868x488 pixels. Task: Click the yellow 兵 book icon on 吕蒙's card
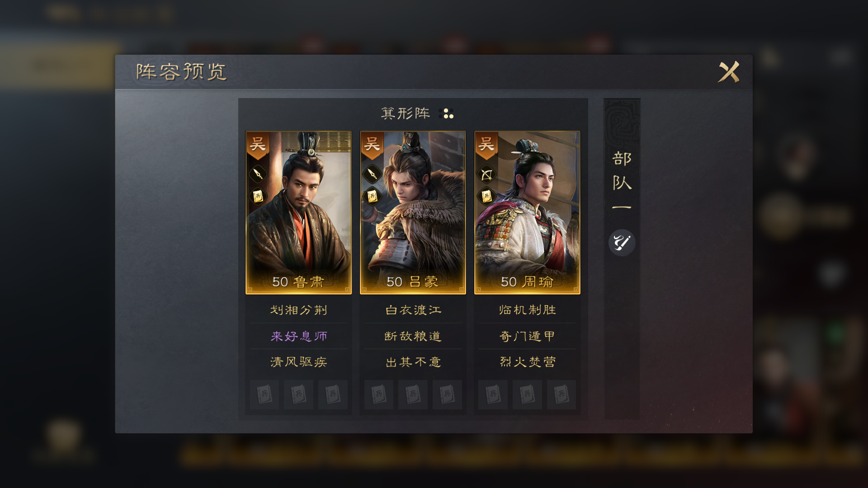373,196
